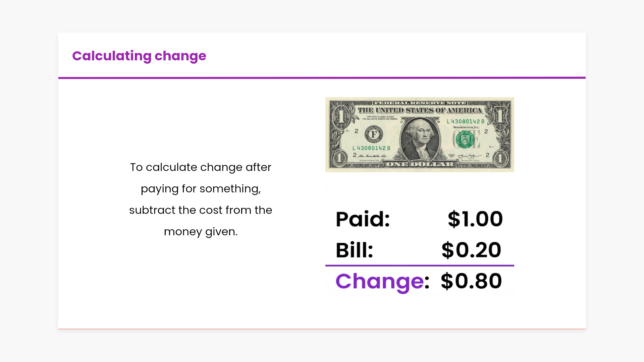Click "THE UNITED STATES OF AMERICA" on the bill
This screenshot has height=362, width=644.
pyautogui.click(x=420, y=110)
